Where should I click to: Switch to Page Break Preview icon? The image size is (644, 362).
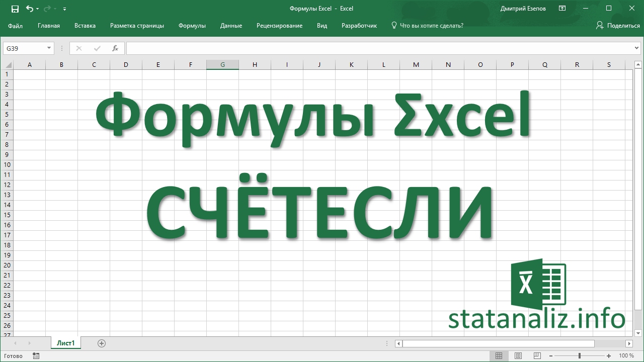pos(538,356)
